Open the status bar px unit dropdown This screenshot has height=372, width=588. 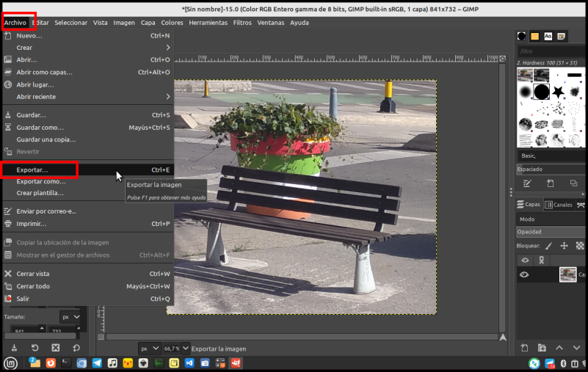click(x=150, y=349)
